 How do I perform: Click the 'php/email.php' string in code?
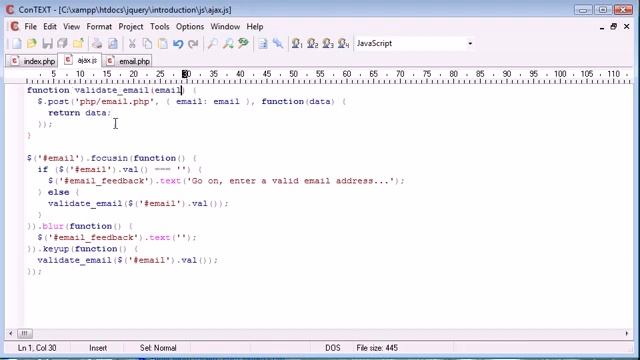115,101
